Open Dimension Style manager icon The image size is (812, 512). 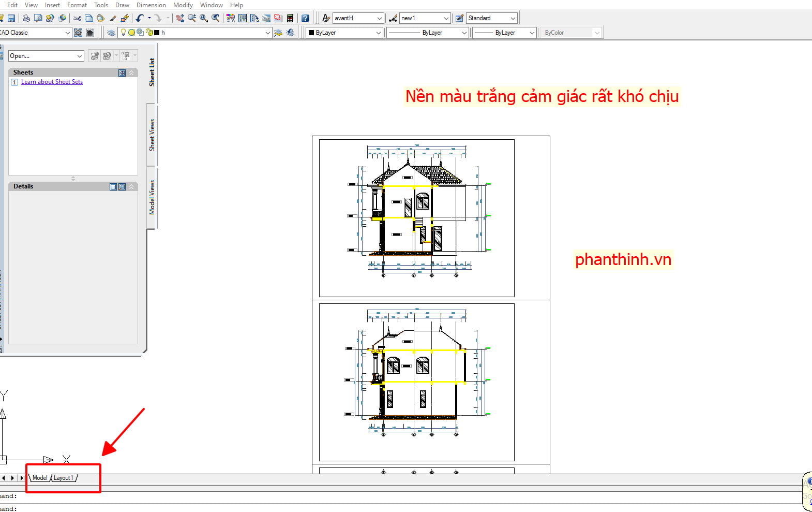point(393,18)
